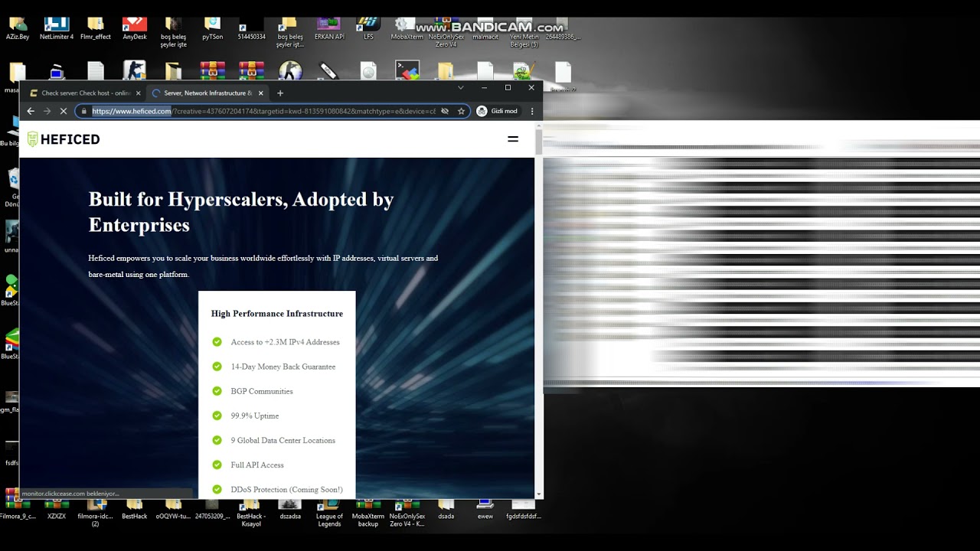
Task: Click the eye-slash tracking icon in address bar
Action: click(445, 111)
